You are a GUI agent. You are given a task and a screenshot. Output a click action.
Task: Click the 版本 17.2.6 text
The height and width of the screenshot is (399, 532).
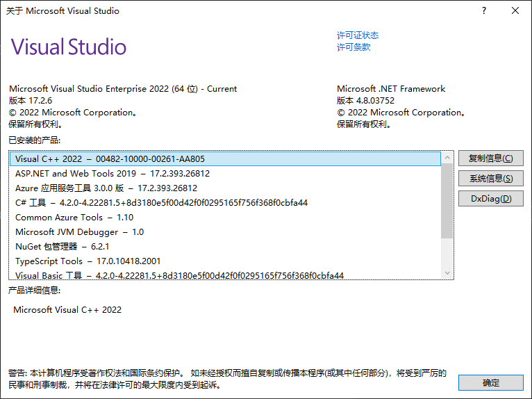coord(31,101)
